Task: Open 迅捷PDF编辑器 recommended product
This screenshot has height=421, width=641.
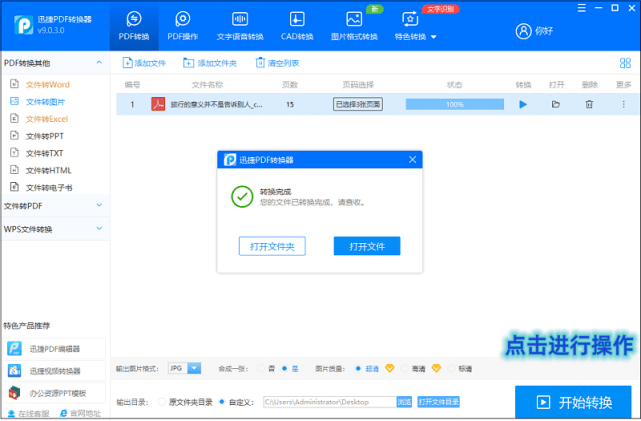Action: pyautogui.click(x=54, y=349)
